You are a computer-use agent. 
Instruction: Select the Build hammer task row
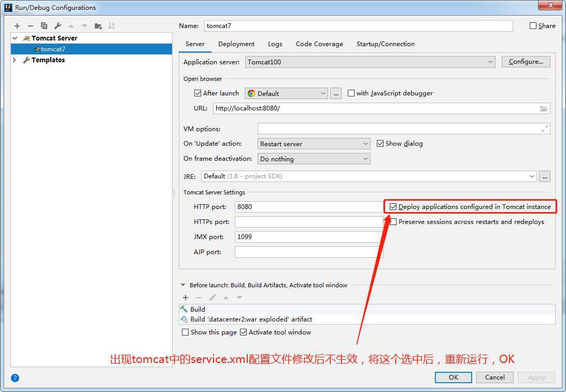coord(367,310)
